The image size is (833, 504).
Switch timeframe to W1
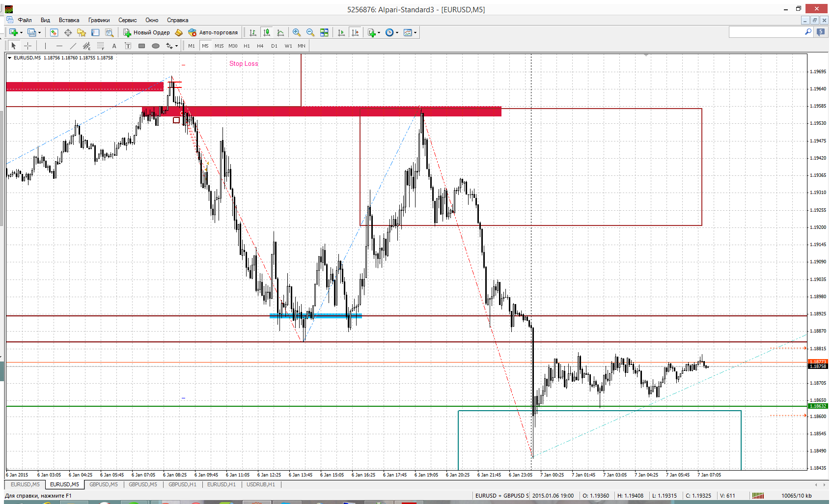pos(288,46)
